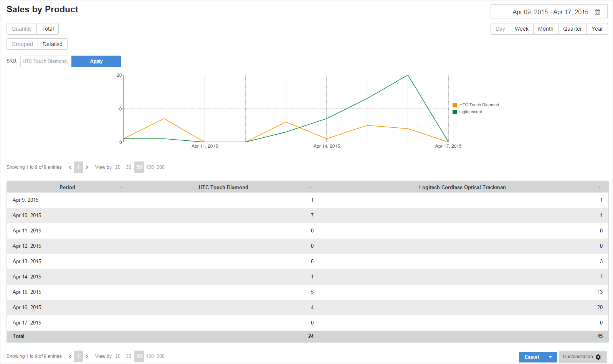Click HTC total value 24
Screen dimensions: 613x364
[311, 336]
